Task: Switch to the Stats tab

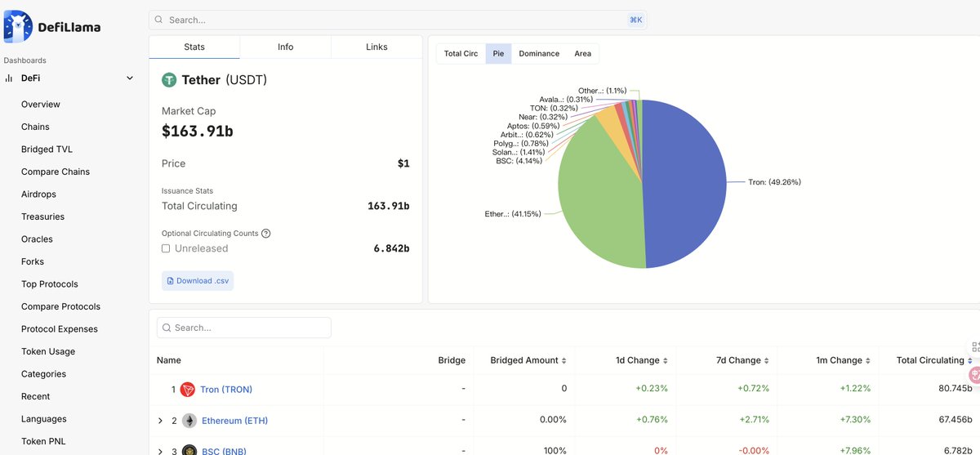Action: point(194,47)
